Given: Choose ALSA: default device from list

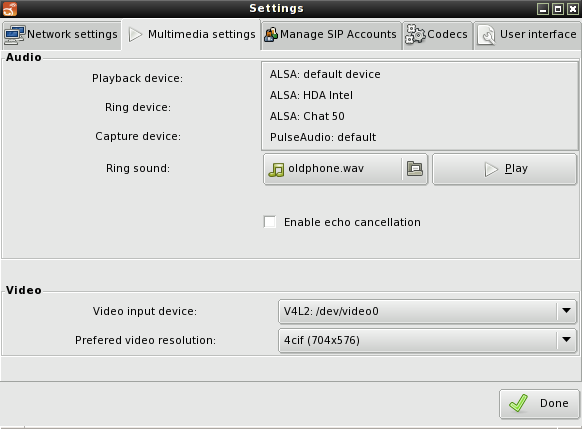Looking at the screenshot, I should click(x=419, y=74).
